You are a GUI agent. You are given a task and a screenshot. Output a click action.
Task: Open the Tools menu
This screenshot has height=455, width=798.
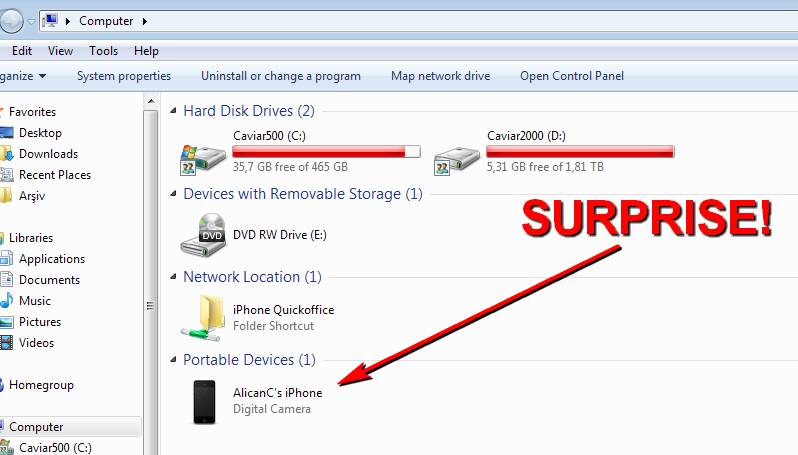(103, 51)
